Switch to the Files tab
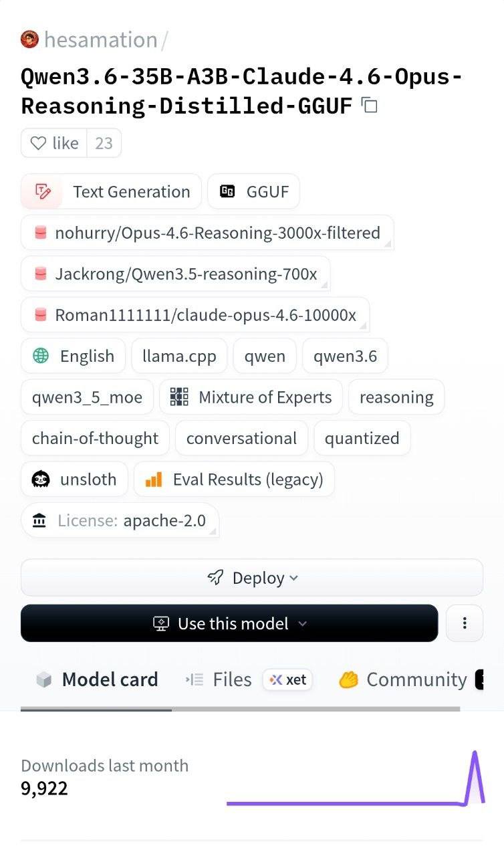This screenshot has width=504, height=856. (222, 679)
